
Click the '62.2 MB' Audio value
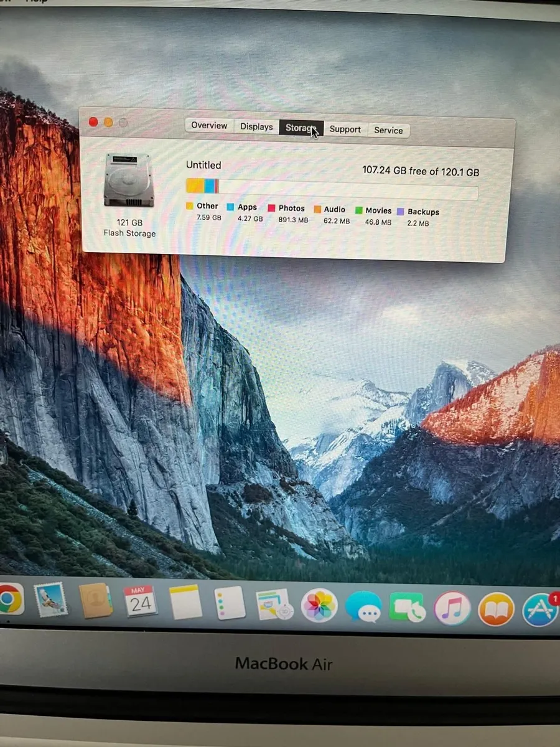[x=337, y=221]
